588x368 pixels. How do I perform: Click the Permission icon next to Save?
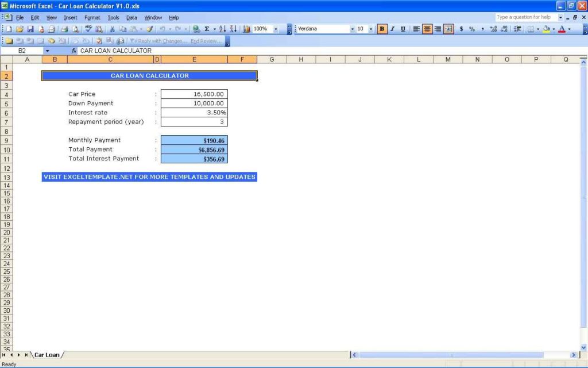pos(41,29)
